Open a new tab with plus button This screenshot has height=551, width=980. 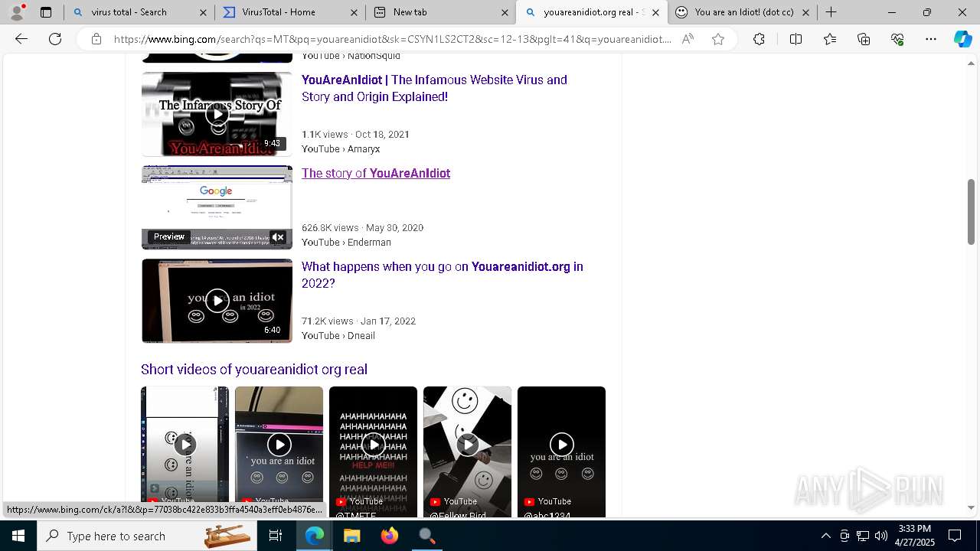point(831,12)
